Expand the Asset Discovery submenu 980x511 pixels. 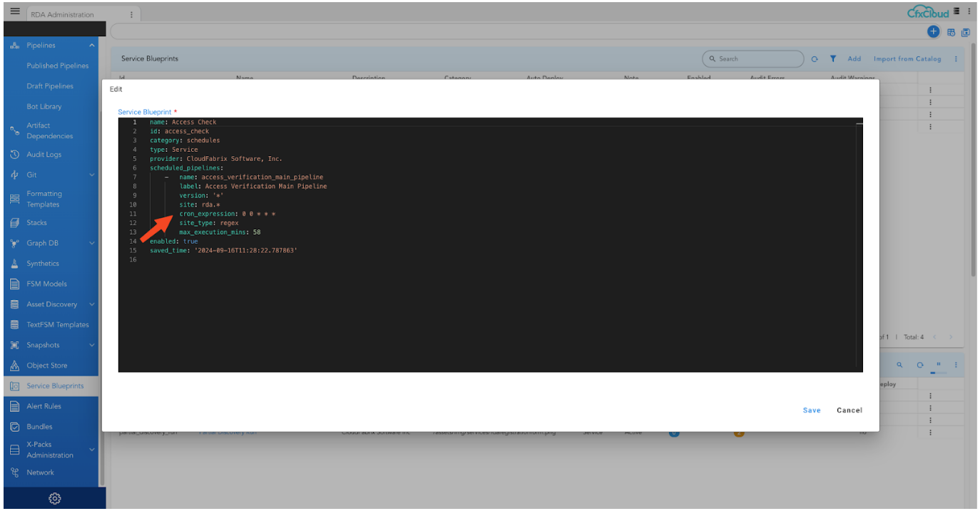[x=92, y=304]
